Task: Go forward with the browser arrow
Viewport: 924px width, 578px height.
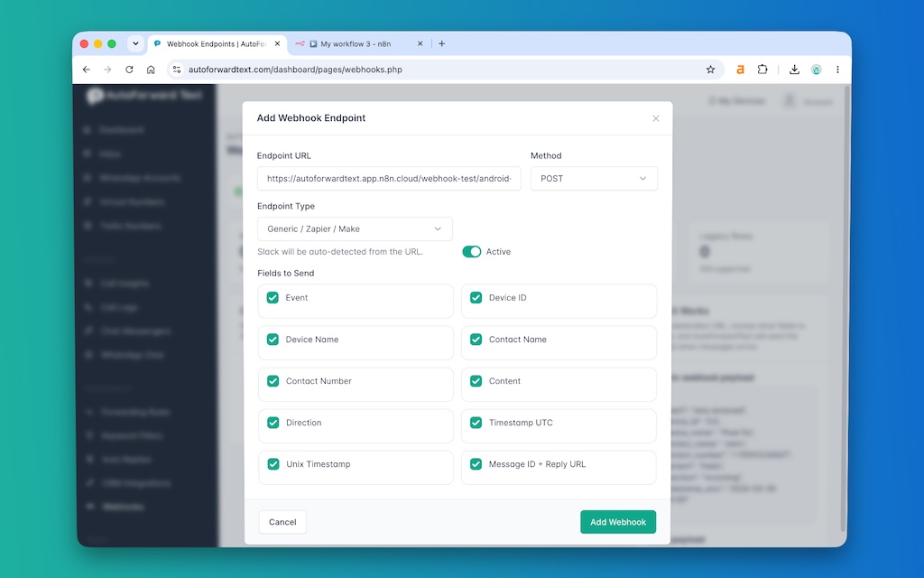Action: 108,70
